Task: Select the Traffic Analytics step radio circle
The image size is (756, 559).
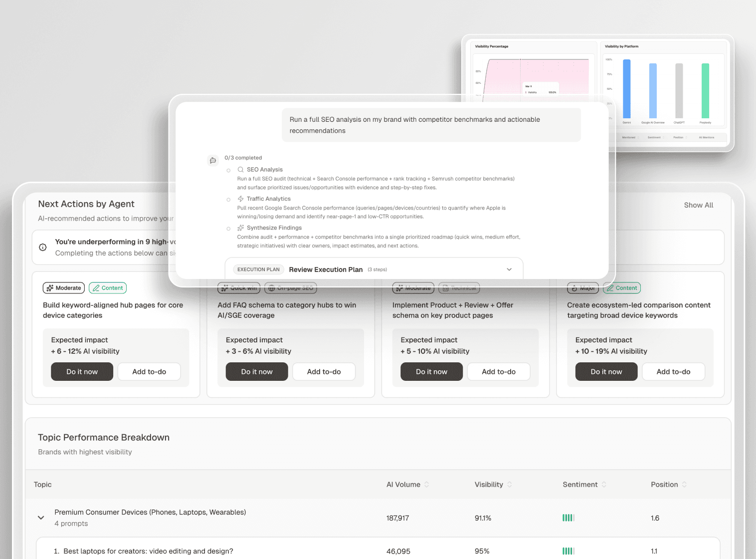Action: 228,200
